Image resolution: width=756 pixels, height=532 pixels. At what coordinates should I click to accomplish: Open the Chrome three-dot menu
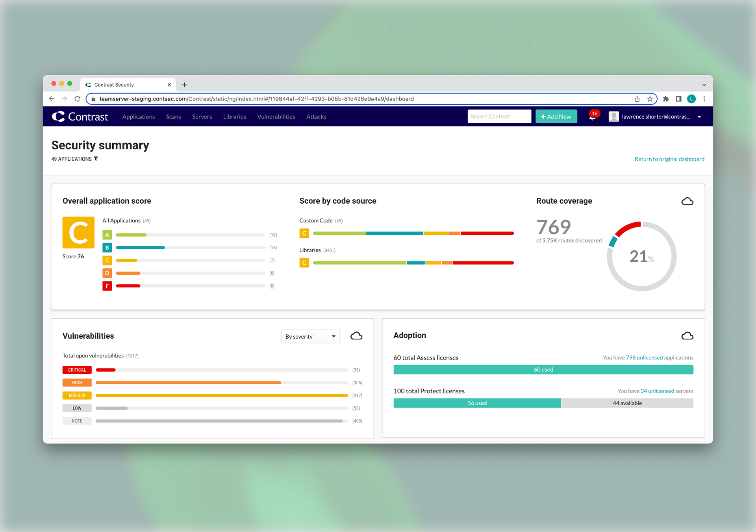[704, 99]
